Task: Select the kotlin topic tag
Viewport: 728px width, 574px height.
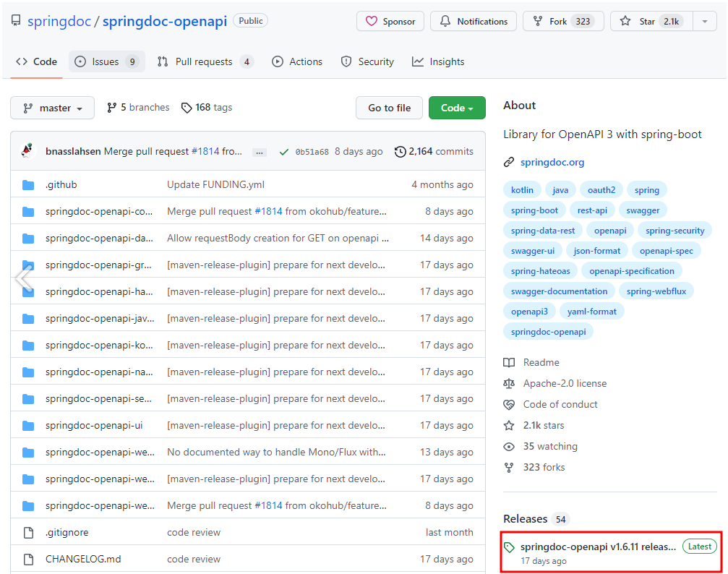Action: [522, 190]
